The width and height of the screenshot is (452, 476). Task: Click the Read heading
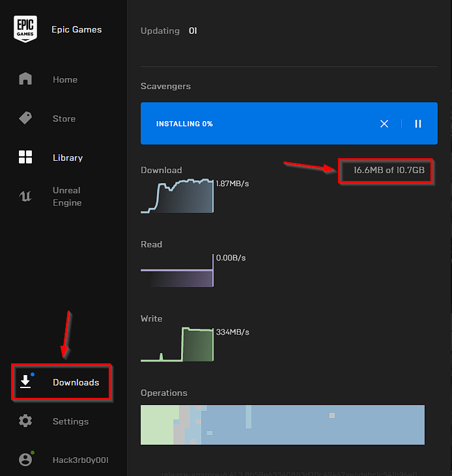(x=151, y=244)
